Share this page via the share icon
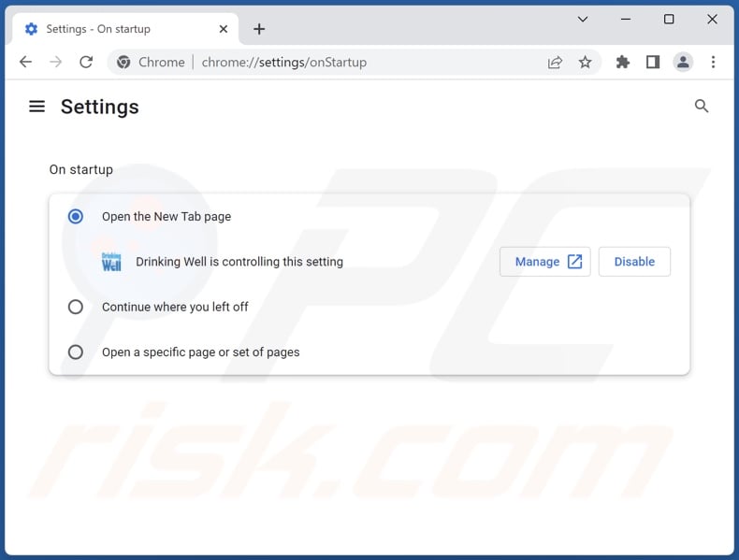Image resolution: width=739 pixels, height=560 pixels. tap(555, 62)
